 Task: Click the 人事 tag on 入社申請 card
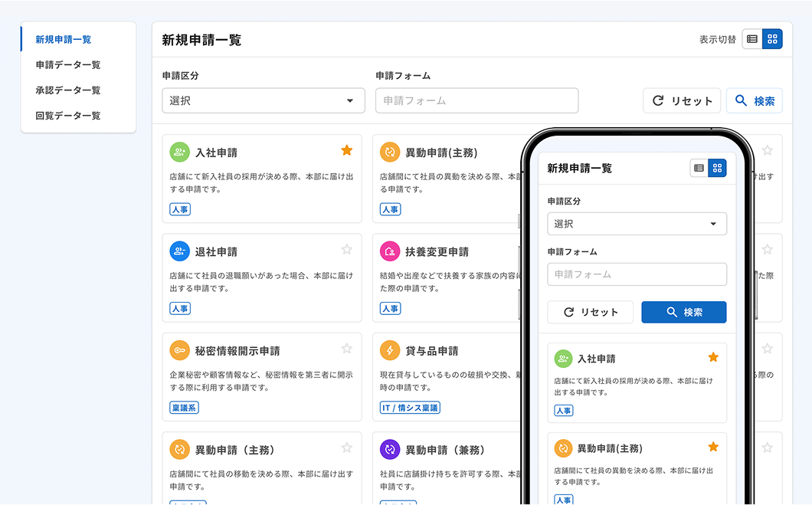tap(179, 209)
